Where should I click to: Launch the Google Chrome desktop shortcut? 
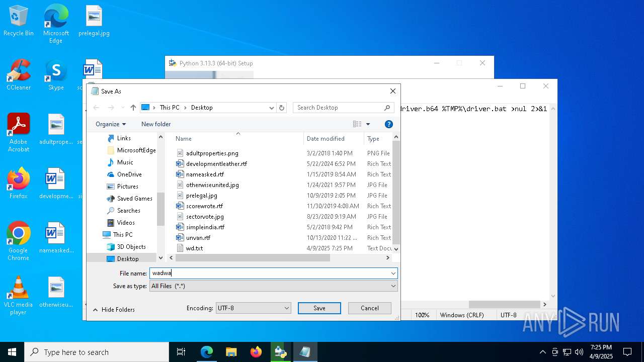coord(19,241)
